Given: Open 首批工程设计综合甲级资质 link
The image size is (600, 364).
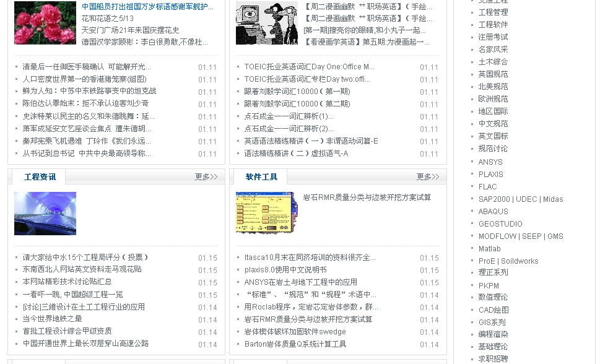Looking at the screenshot, I should [67, 331].
